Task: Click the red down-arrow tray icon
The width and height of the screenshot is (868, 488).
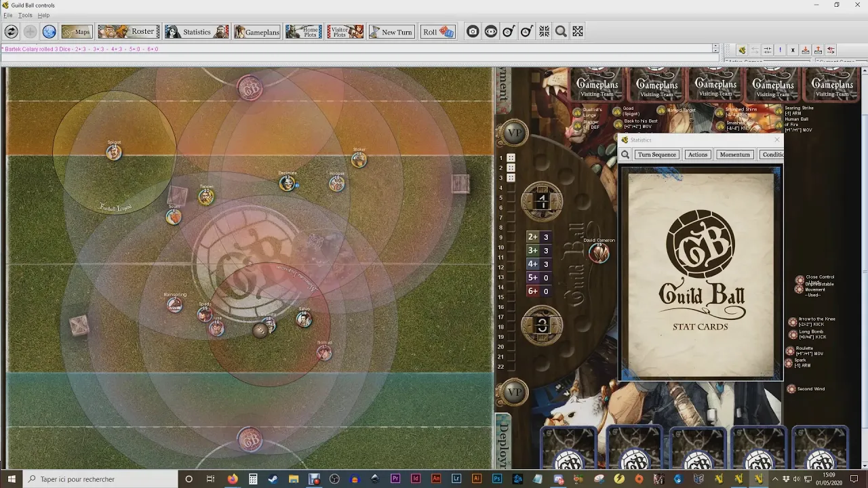Action: coord(806,50)
